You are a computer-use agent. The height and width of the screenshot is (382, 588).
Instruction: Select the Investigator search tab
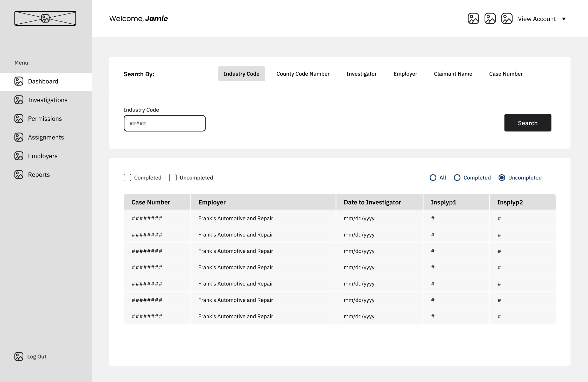(x=361, y=74)
